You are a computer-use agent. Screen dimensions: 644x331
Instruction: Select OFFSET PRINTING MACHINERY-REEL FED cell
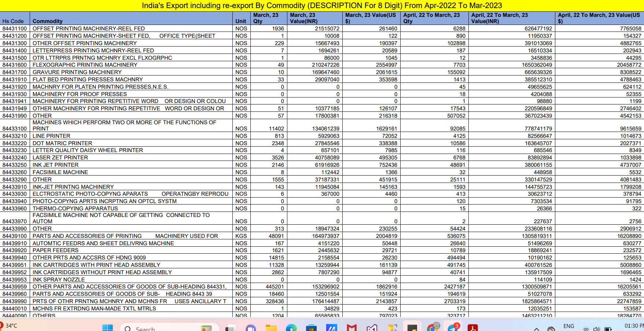click(131, 29)
